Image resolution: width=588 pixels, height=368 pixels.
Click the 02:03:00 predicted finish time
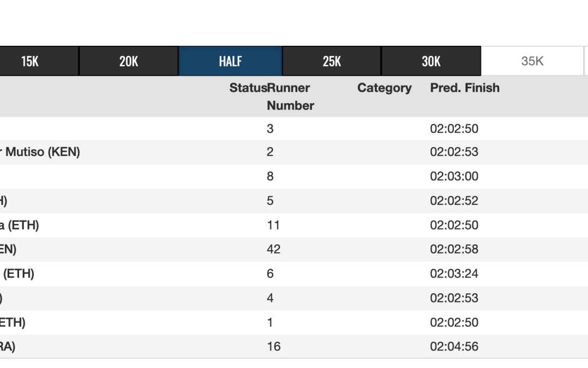454,177
